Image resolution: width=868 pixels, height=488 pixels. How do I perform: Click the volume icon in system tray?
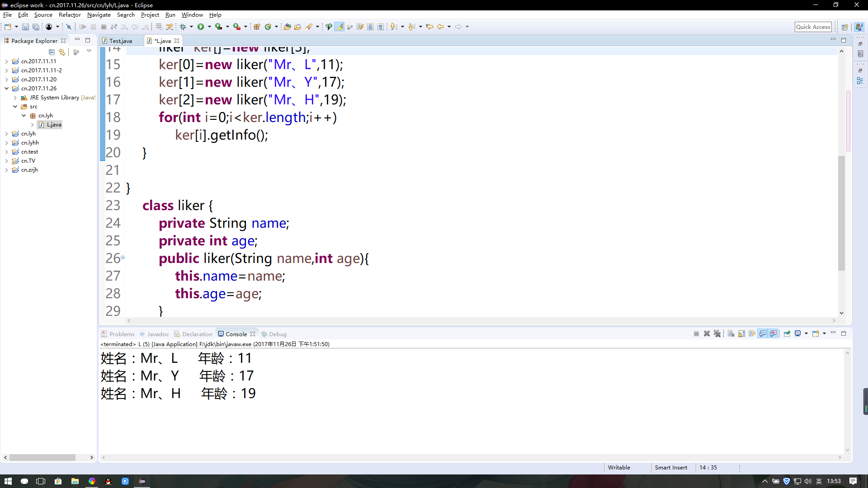click(808, 481)
